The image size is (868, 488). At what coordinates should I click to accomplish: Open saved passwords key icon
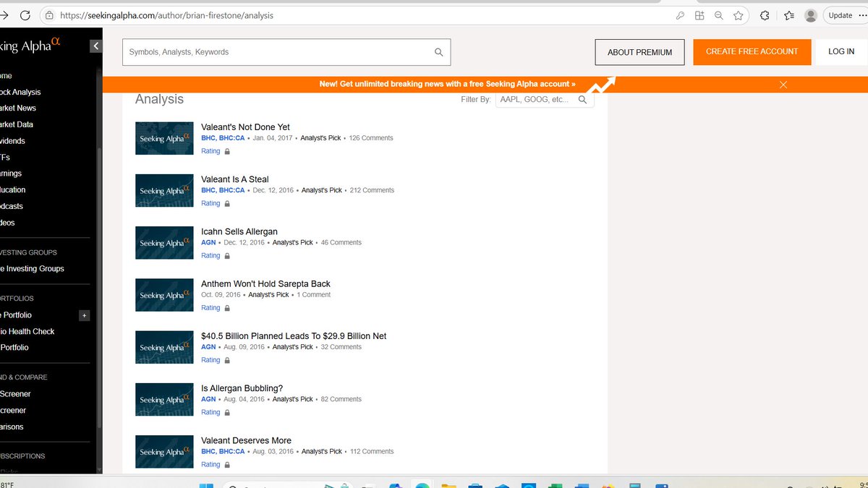[x=680, y=15]
